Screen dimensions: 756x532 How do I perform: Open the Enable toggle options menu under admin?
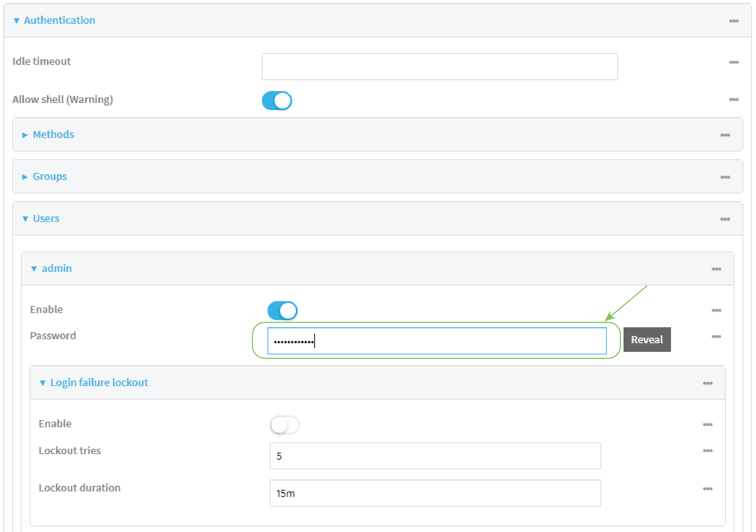tap(717, 310)
